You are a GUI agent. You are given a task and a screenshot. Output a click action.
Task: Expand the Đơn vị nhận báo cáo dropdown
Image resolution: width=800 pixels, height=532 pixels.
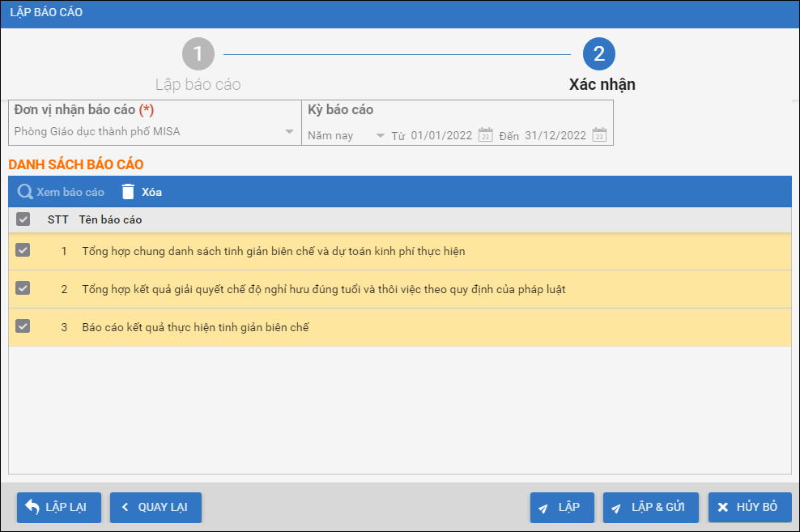click(x=289, y=132)
